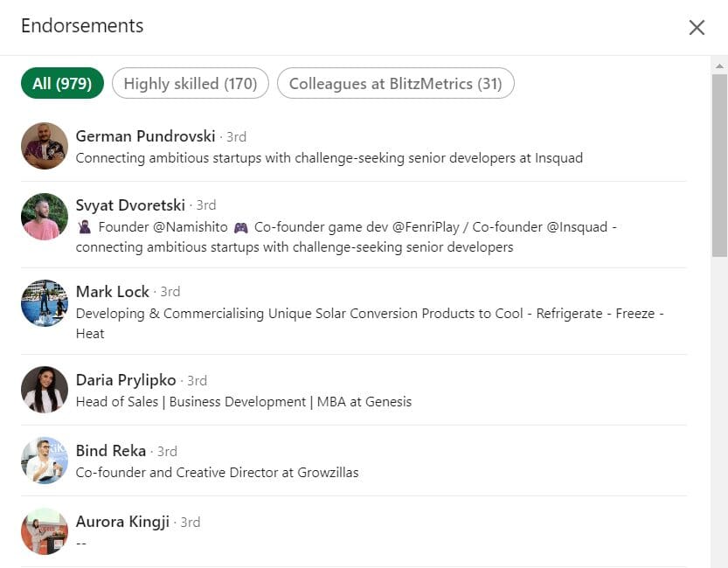Open Daria Prylipko's name link
The height and width of the screenshot is (568, 728).
click(126, 380)
